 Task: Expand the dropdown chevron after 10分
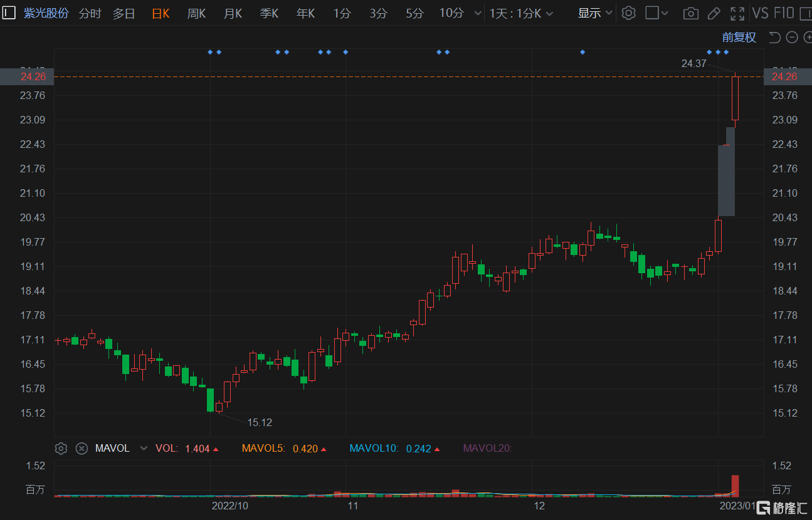478,13
